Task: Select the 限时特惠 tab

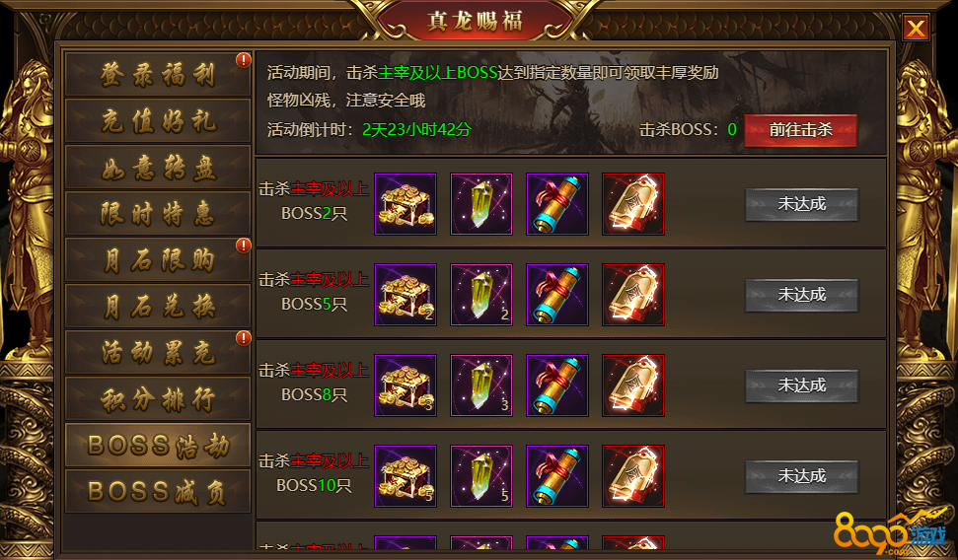Action: click(158, 214)
